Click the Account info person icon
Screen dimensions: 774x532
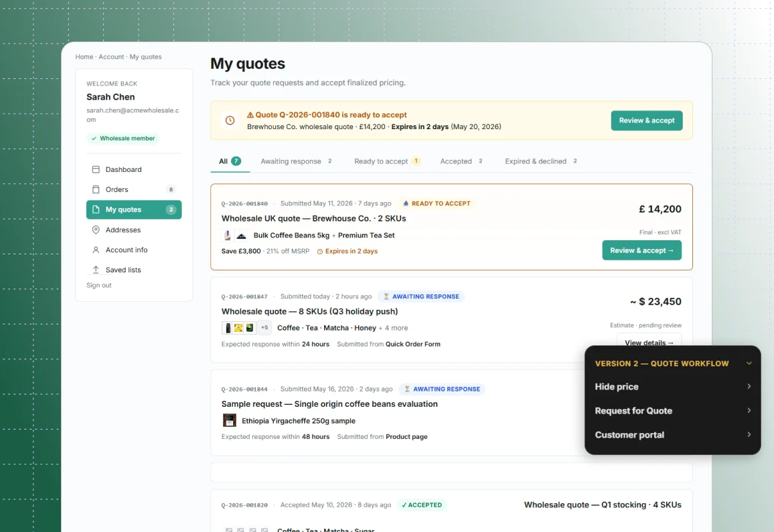(96, 250)
